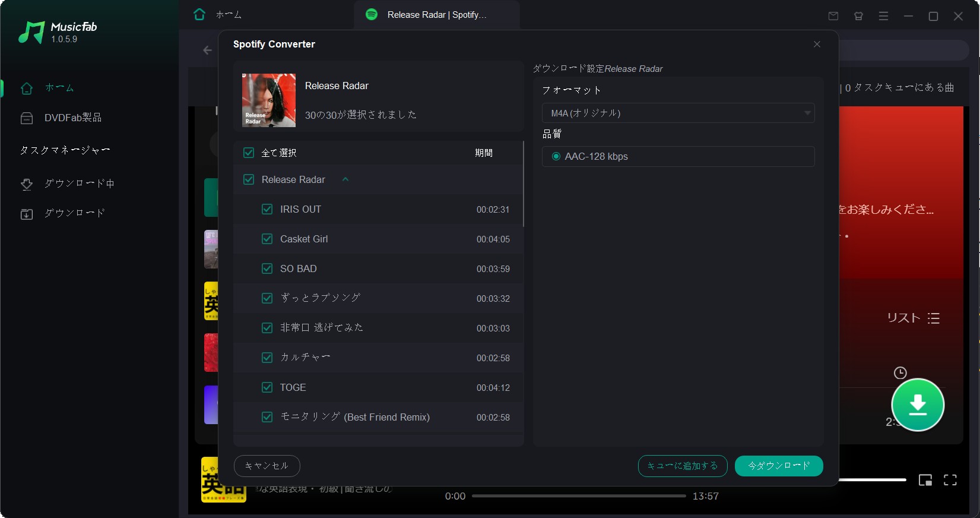Click the Release Radar cover thumbnail
The width and height of the screenshot is (980, 518).
[268, 100]
